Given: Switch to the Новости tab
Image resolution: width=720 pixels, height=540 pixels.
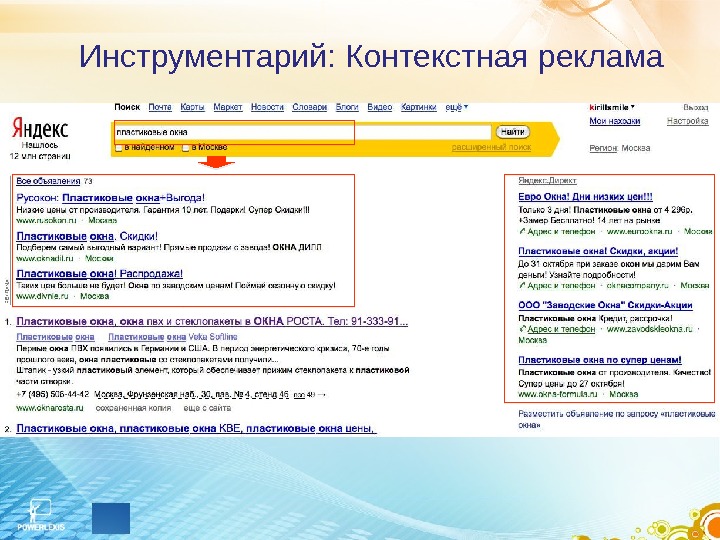Looking at the screenshot, I should tap(267, 107).
